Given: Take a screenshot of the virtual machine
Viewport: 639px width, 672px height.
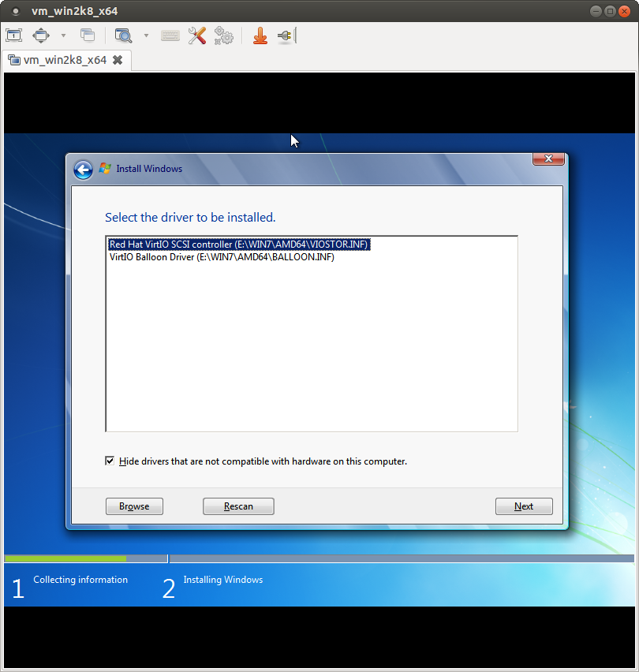Looking at the screenshot, I should 13,35.
